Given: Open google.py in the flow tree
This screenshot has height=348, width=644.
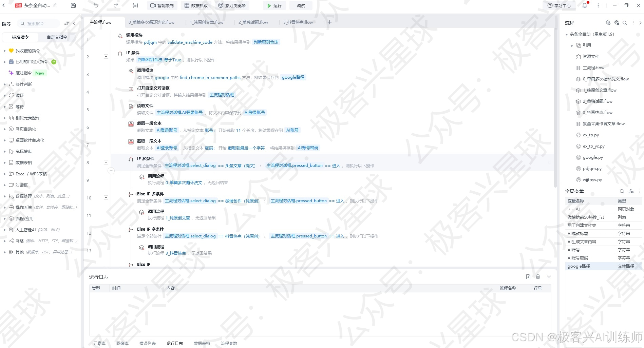Looking at the screenshot, I should click(x=593, y=157).
